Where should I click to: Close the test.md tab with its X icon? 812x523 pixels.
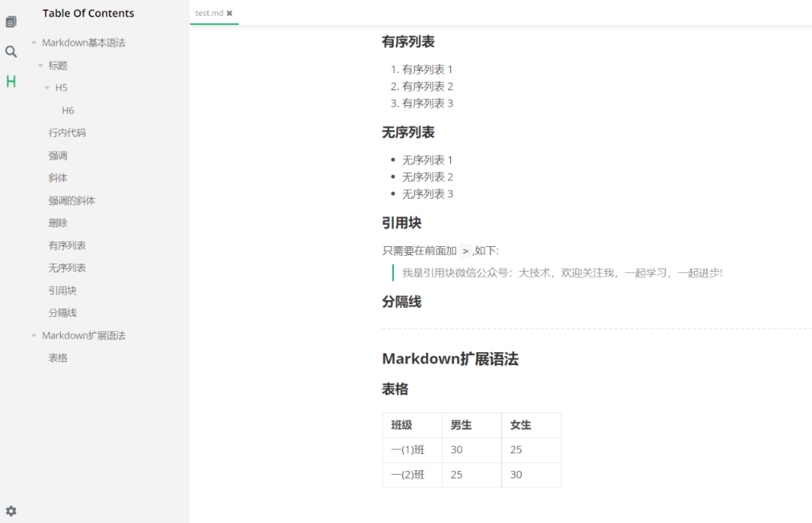pos(229,13)
